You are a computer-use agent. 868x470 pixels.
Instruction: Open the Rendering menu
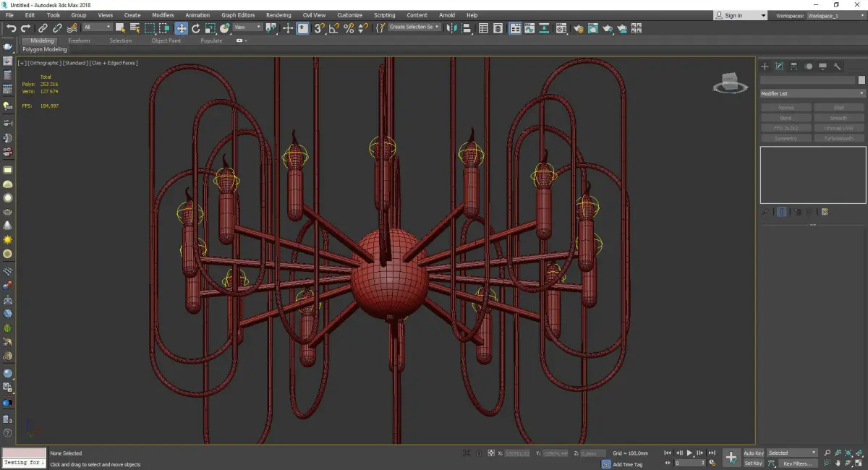tap(278, 15)
